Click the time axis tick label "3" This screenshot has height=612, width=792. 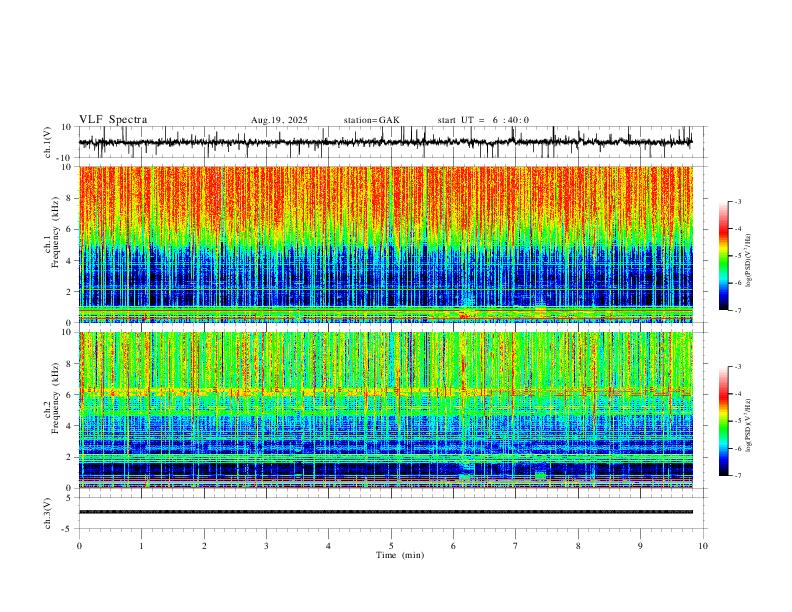[x=266, y=546]
